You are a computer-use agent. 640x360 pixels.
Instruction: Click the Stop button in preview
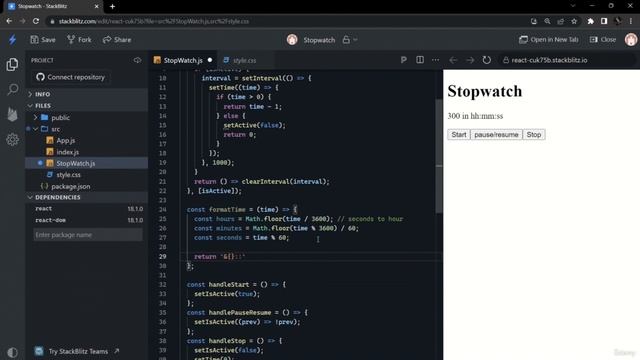point(533,135)
